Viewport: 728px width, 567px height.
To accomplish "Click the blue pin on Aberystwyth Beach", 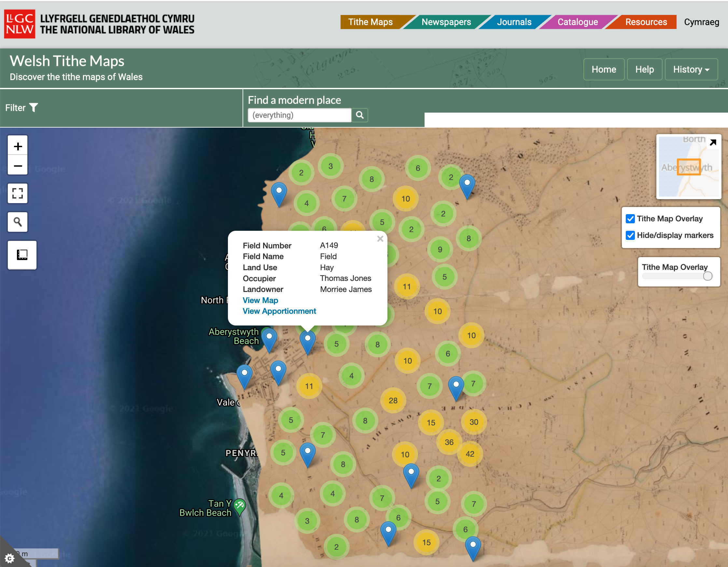I will click(269, 340).
